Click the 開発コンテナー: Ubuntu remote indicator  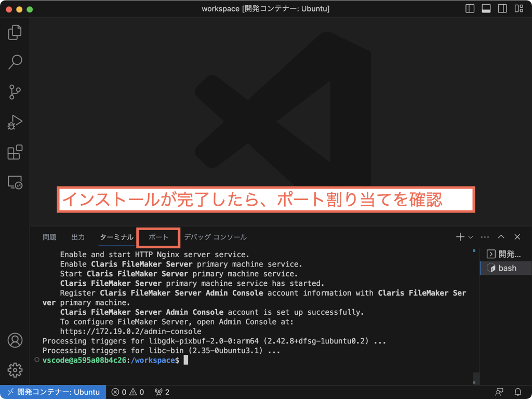[53, 392]
